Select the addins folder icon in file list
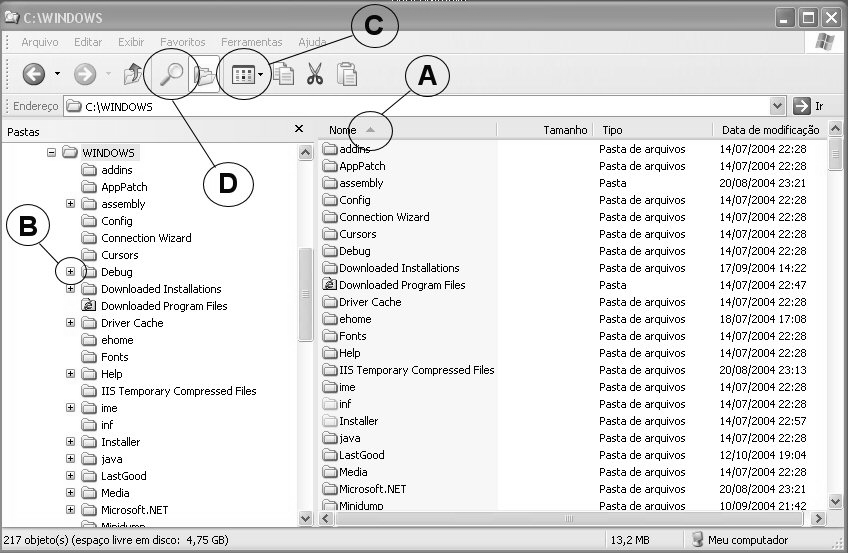The height and width of the screenshot is (553, 848). (330, 149)
